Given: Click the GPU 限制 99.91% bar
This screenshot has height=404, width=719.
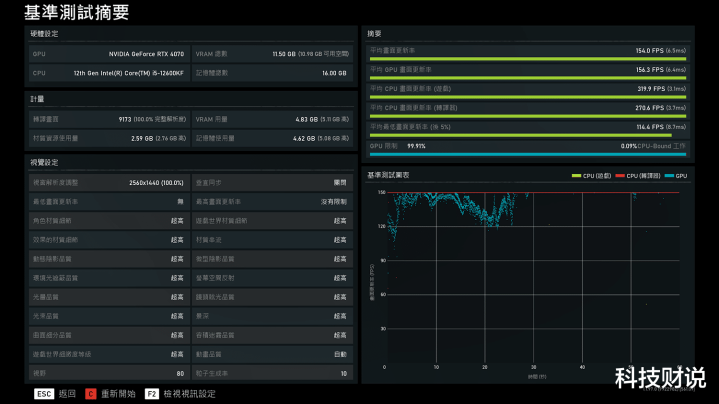Looking at the screenshot, I should [x=527, y=150].
